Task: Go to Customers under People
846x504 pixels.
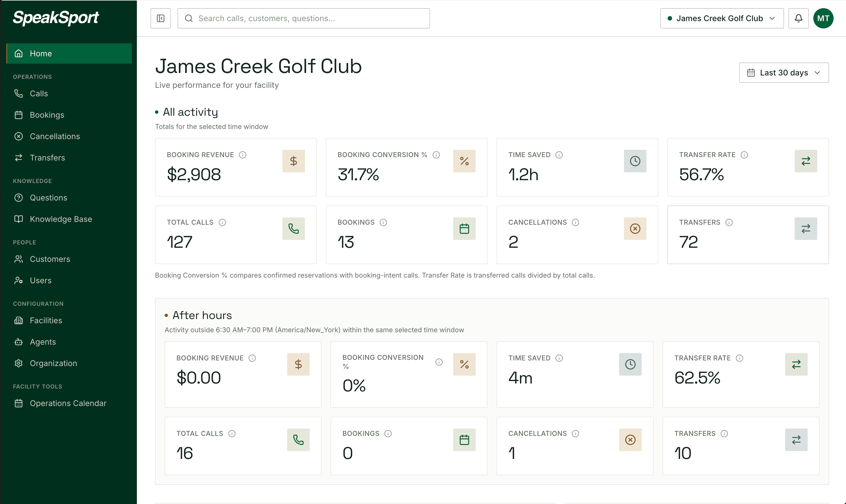Action: coord(69,259)
